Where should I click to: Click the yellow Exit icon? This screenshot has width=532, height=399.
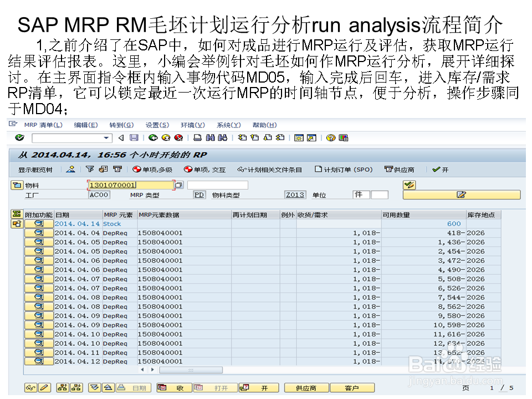166,137
